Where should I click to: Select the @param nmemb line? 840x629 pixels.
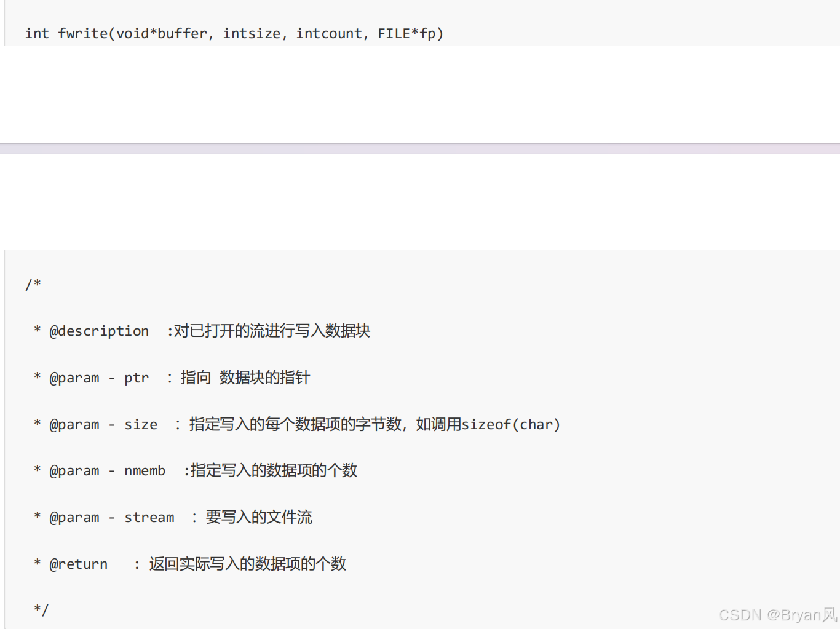[x=197, y=470]
